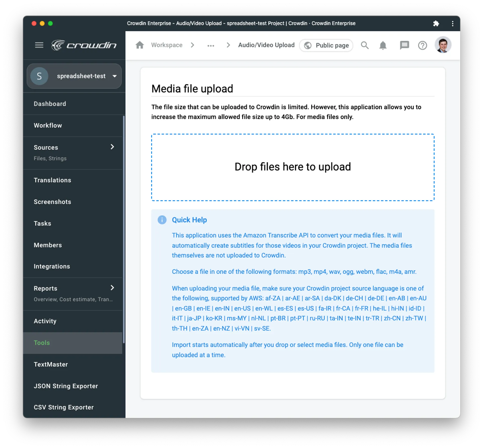The width and height of the screenshot is (483, 448).
Task: Click the file drop upload area
Action: 293,166
